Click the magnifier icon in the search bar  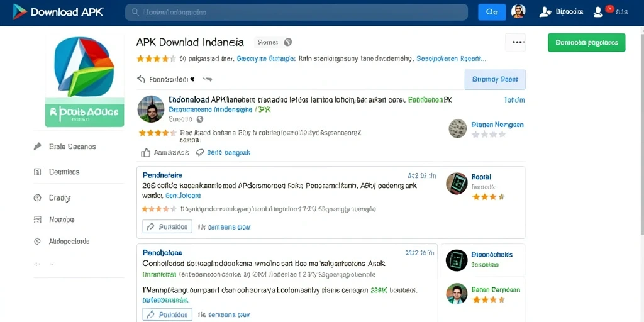[x=135, y=13]
